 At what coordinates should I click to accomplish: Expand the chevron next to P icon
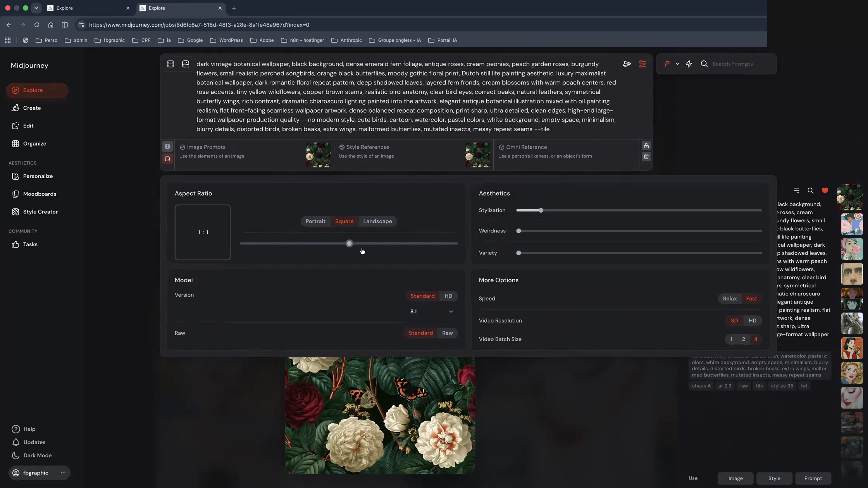tap(677, 64)
